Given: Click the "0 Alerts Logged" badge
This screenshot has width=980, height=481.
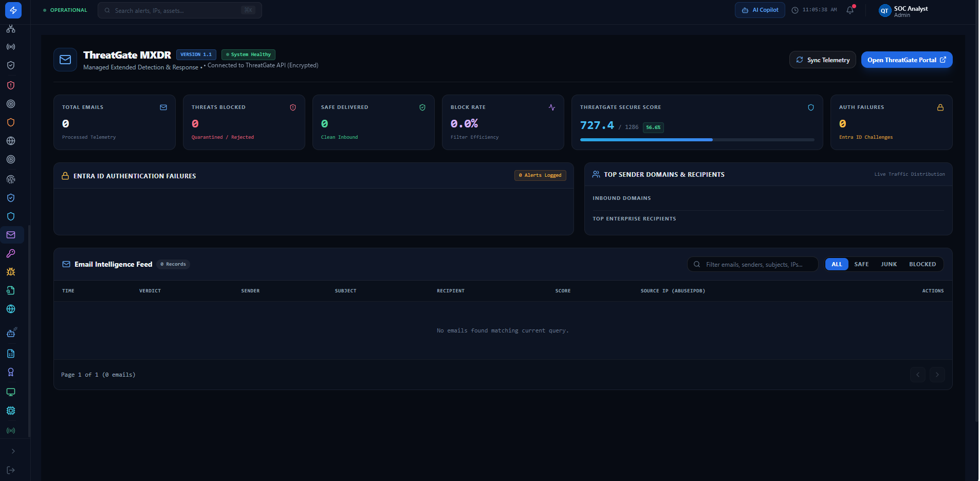Looking at the screenshot, I should tap(540, 175).
